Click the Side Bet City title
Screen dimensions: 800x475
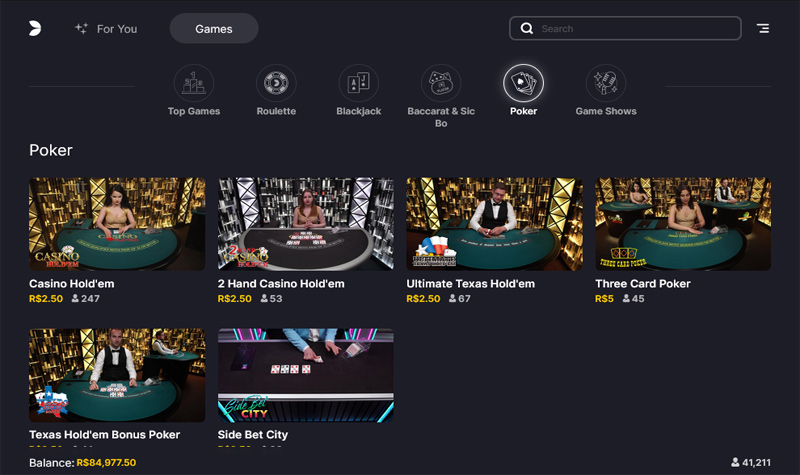(x=253, y=435)
